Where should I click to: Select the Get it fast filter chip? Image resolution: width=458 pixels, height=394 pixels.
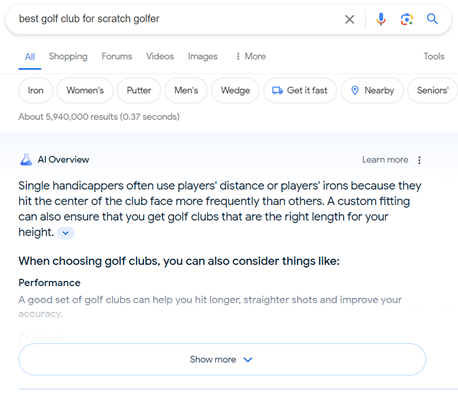[300, 90]
